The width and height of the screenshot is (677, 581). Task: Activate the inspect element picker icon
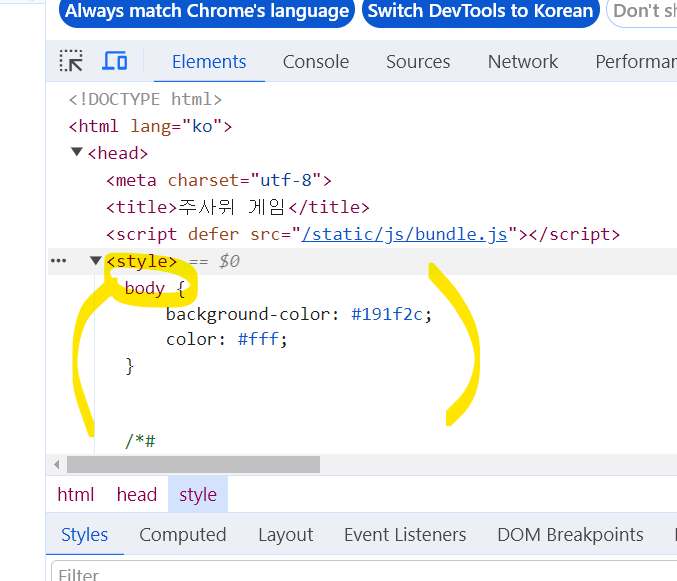pyautogui.click(x=71, y=61)
